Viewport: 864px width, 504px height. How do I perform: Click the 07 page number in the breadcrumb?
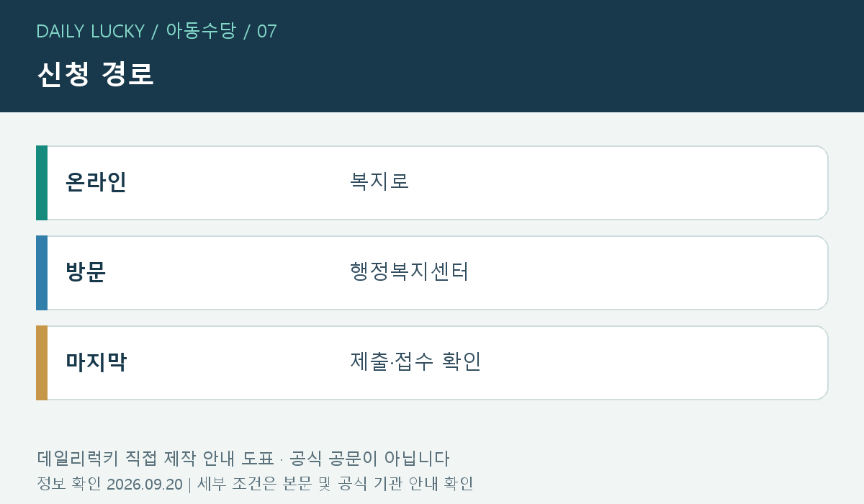pos(267,31)
